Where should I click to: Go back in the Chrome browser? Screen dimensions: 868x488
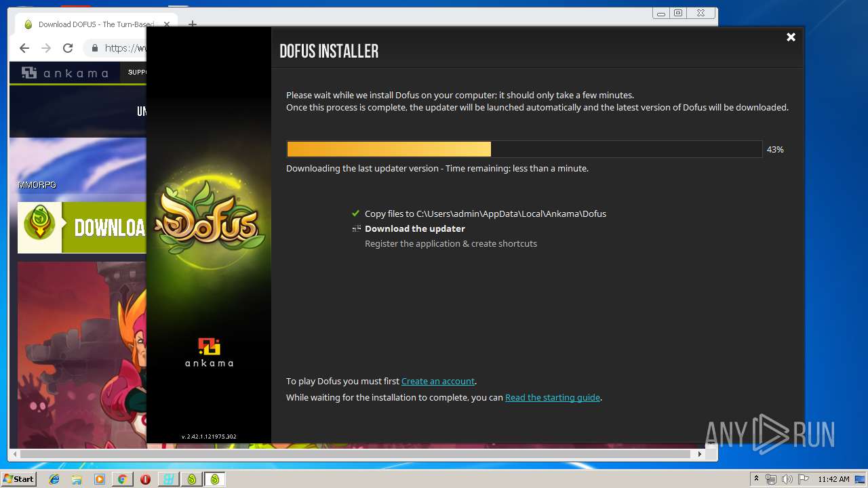pos(24,48)
